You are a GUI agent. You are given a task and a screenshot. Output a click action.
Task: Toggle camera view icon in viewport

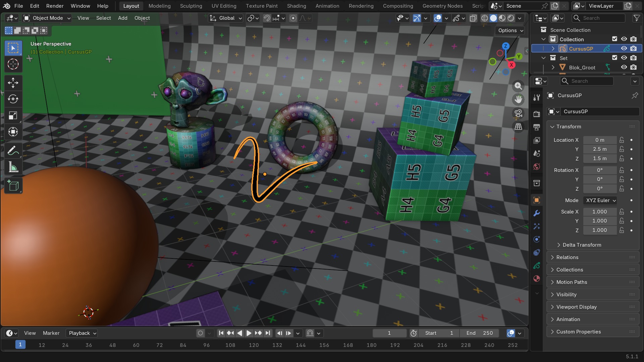pos(518,113)
